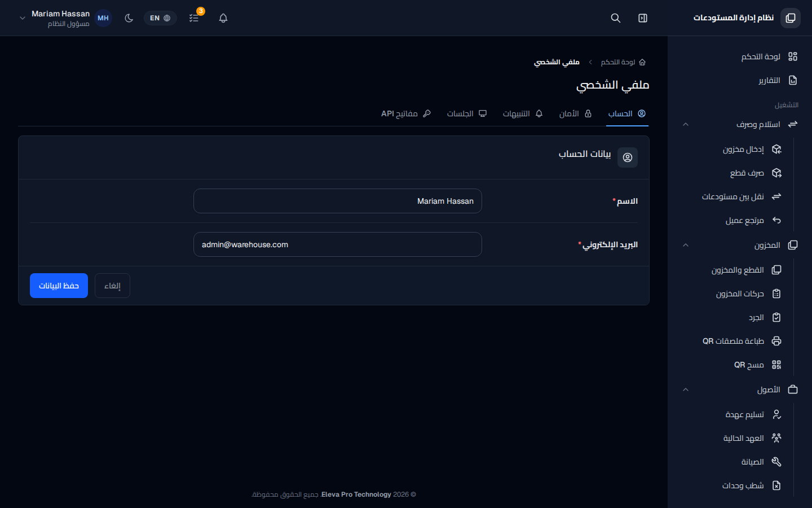Open مسح QR scanner
The image size is (812, 508).
coord(732,365)
